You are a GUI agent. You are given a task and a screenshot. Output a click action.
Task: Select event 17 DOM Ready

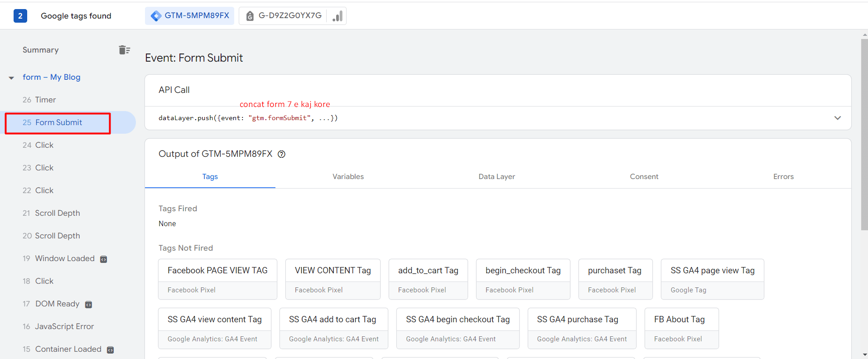(51, 304)
